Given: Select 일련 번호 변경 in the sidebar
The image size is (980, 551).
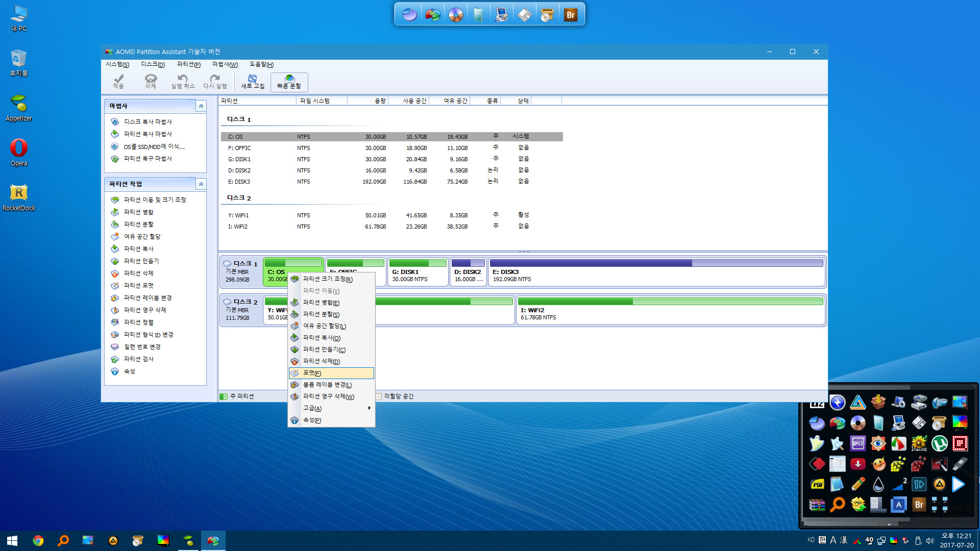Looking at the screenshot, I should pyautogui.click(x=142, y=346).
